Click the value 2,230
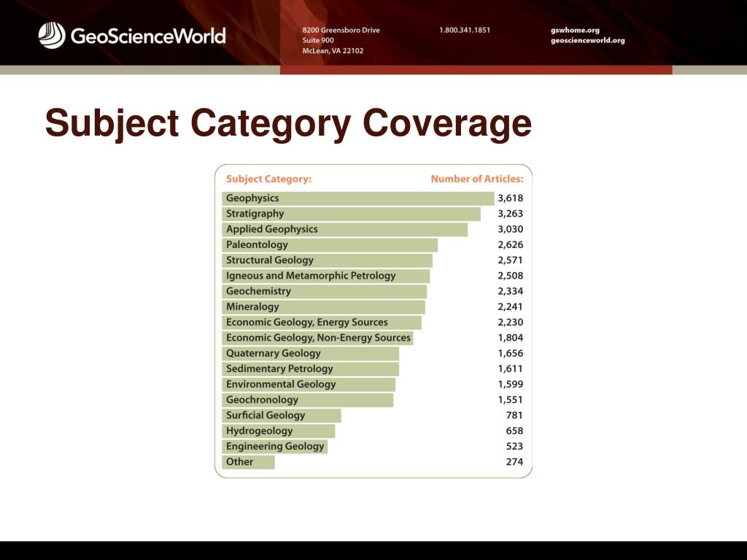 coord(510,322)
